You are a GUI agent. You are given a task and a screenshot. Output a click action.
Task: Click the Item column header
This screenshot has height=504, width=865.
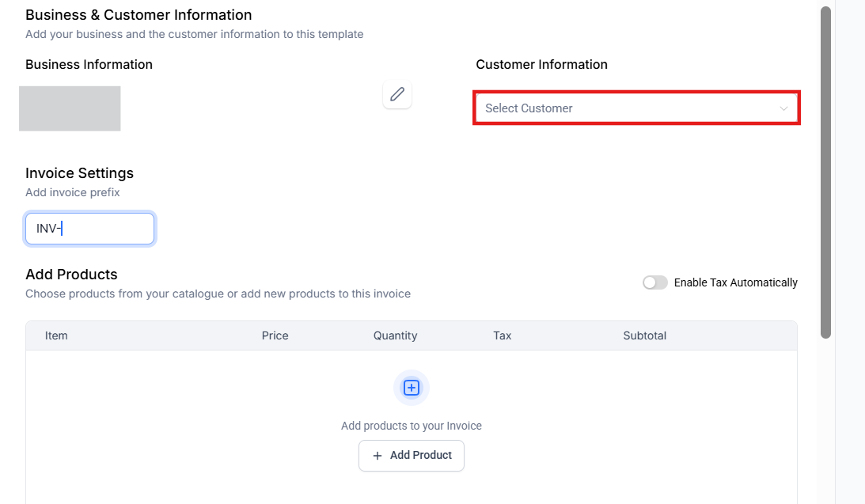pos(56,335)
